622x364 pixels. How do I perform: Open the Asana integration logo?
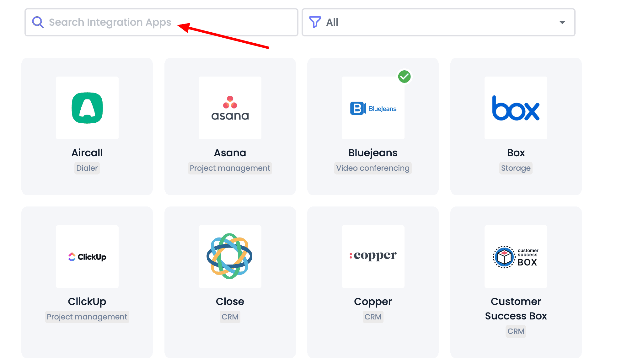click(230, 108)
